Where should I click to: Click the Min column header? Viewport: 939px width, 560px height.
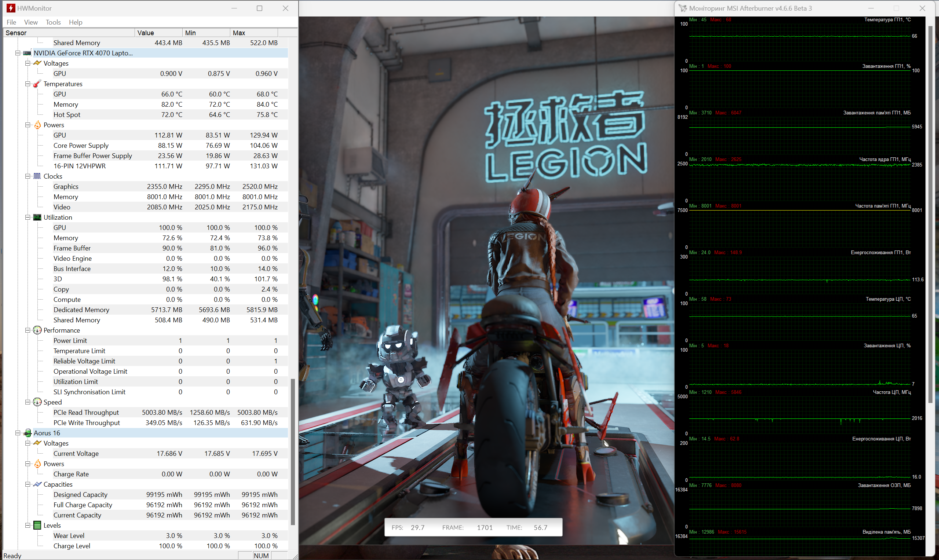[206, 33]
